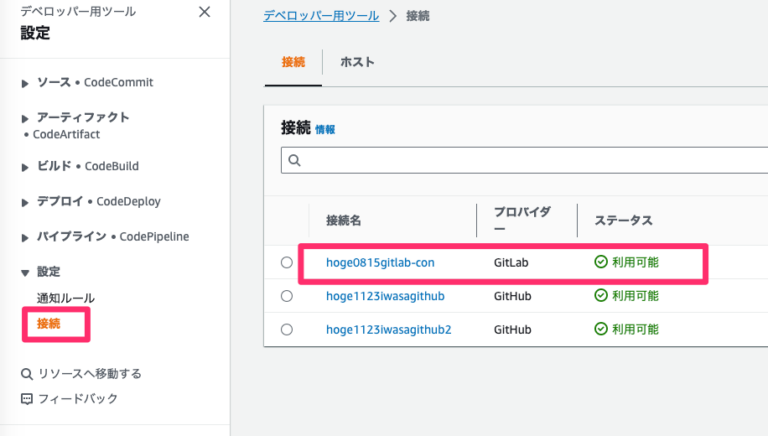Click the デプロイ • CodeDeploy label
768x436 pixels.
pyautogui.click(x=99, y=201)
